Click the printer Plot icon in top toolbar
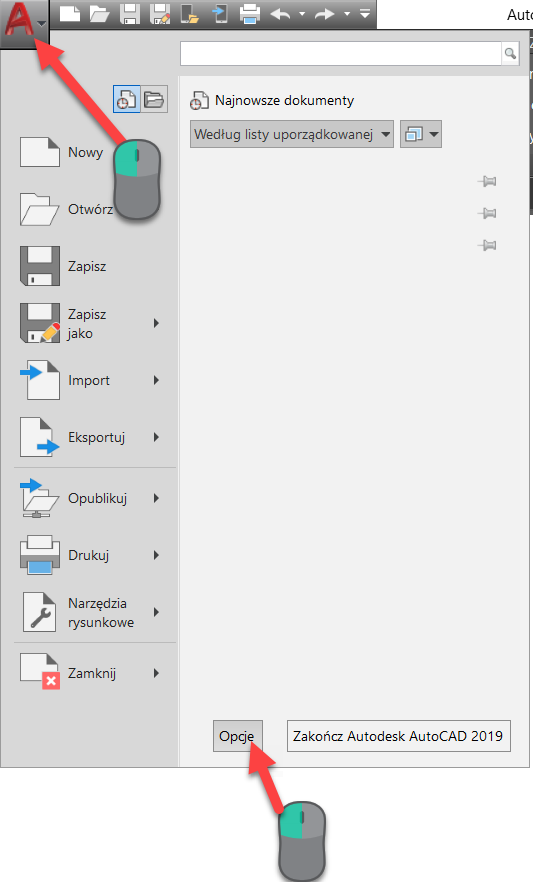The width and height of the screenshot is (533, 882). pos(249,14)
